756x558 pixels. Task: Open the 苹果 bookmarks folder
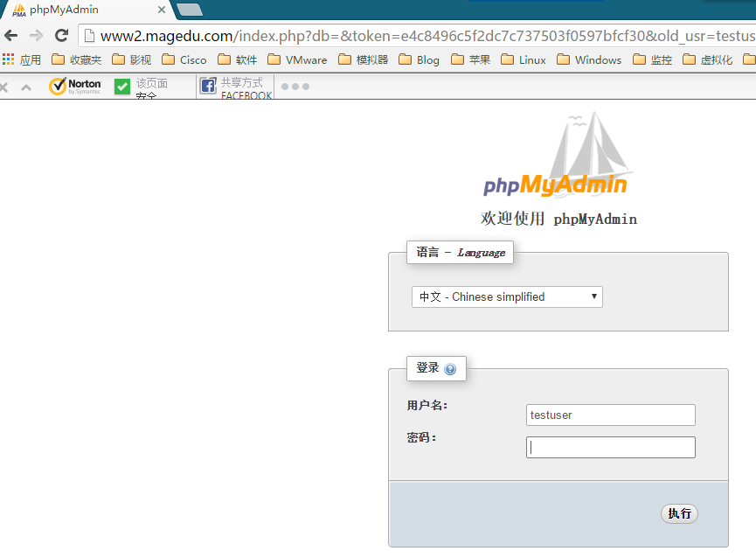470,59
